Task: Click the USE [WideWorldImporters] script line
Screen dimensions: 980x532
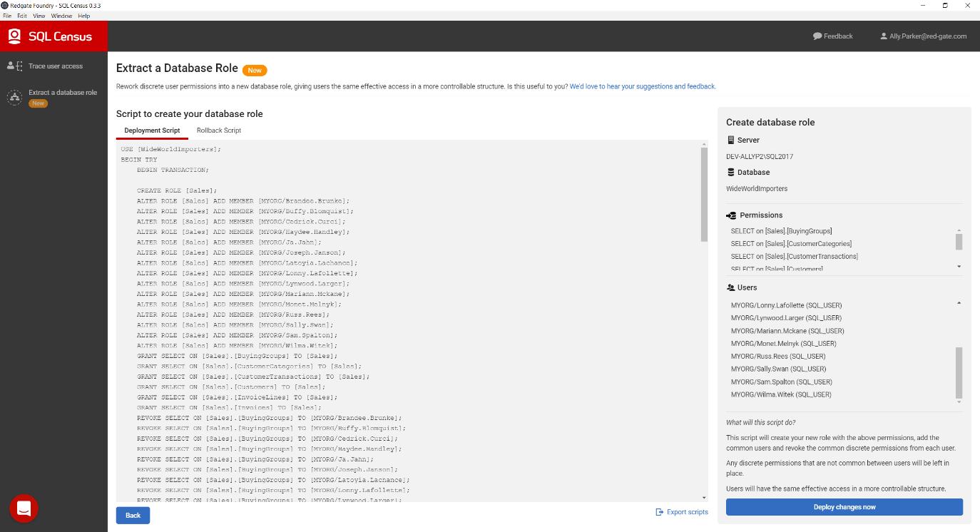Action: (171, 149)
